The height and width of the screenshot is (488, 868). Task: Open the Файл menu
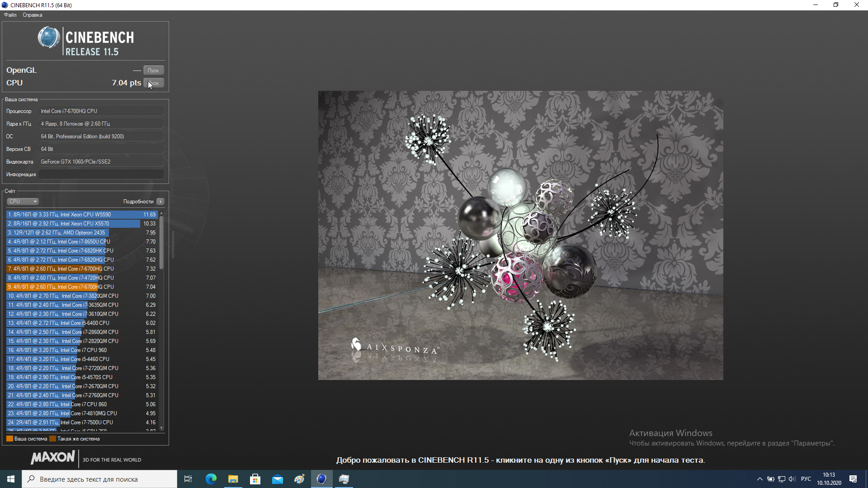tap(10, 15)
